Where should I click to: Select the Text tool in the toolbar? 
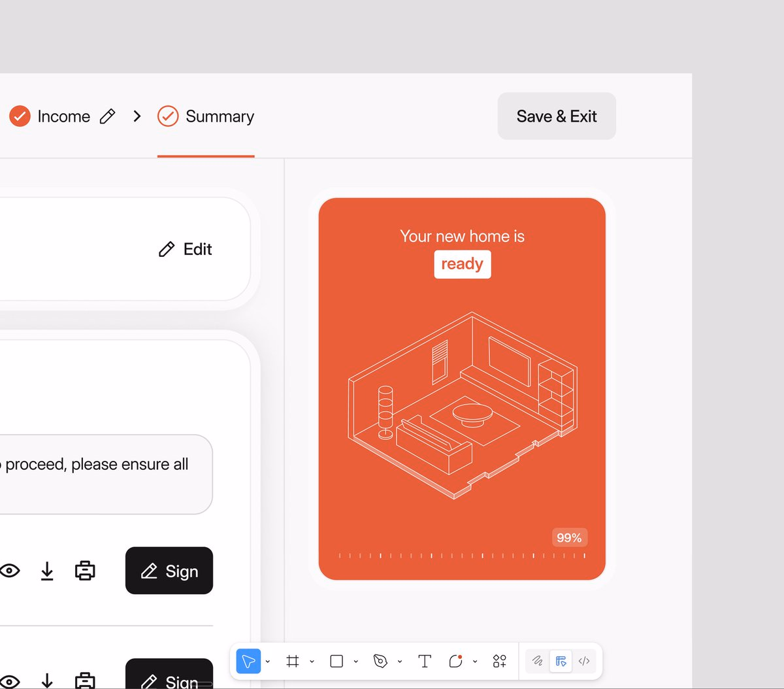tap(425, 662)
